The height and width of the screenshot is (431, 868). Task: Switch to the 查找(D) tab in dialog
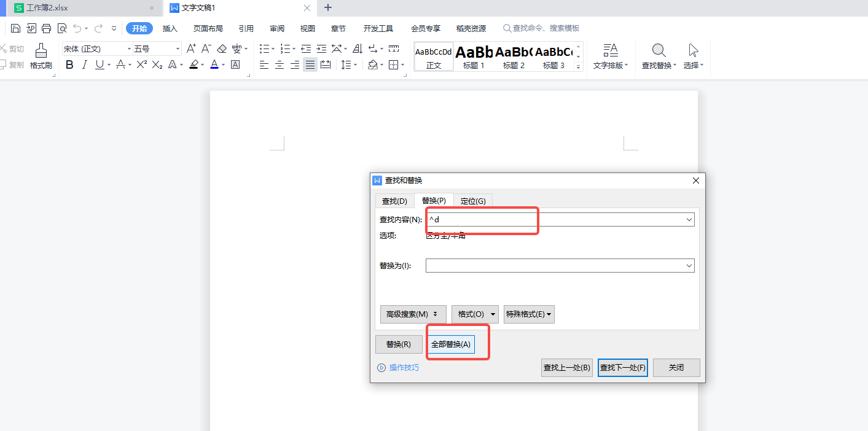394,201
